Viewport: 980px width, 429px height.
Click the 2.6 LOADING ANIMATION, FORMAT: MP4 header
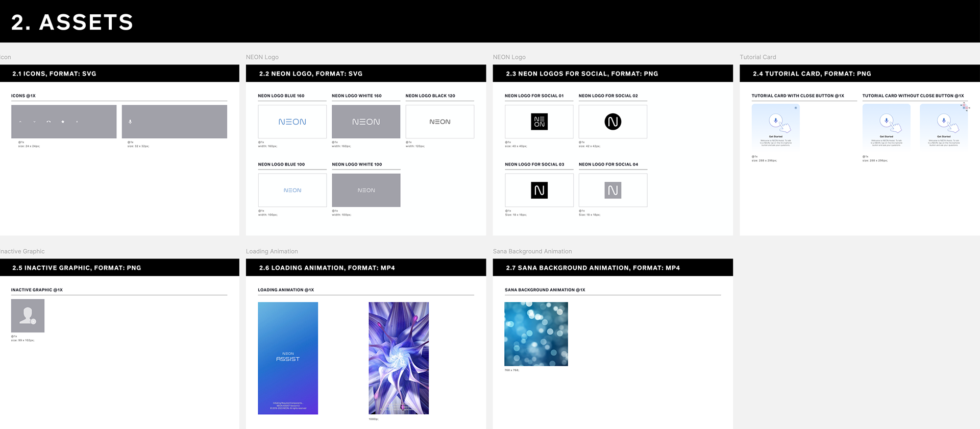click(327, 268)
